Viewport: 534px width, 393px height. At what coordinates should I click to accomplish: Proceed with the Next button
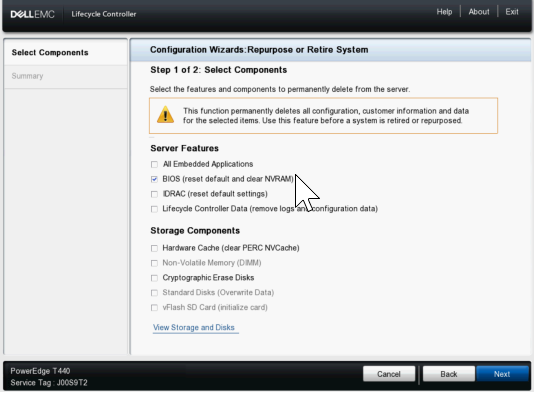pos(502,374)
